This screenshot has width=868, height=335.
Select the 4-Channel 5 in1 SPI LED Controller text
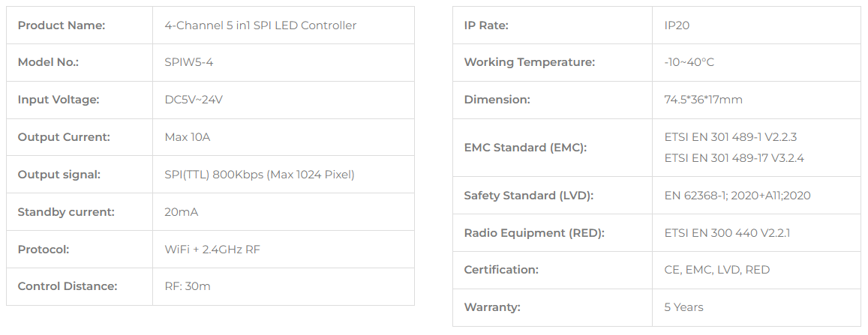pyautogui.click(x=260, y=25)
